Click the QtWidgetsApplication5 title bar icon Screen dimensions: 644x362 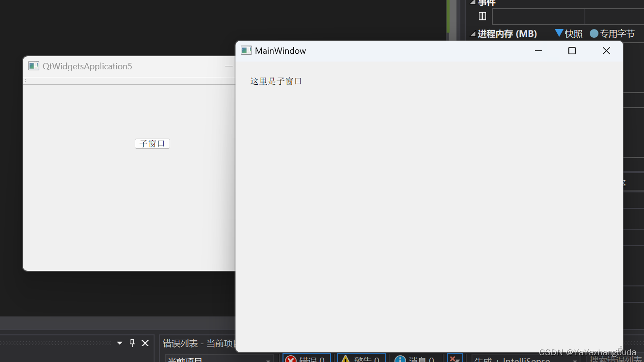pyautogui.click(x=33, y=66)
